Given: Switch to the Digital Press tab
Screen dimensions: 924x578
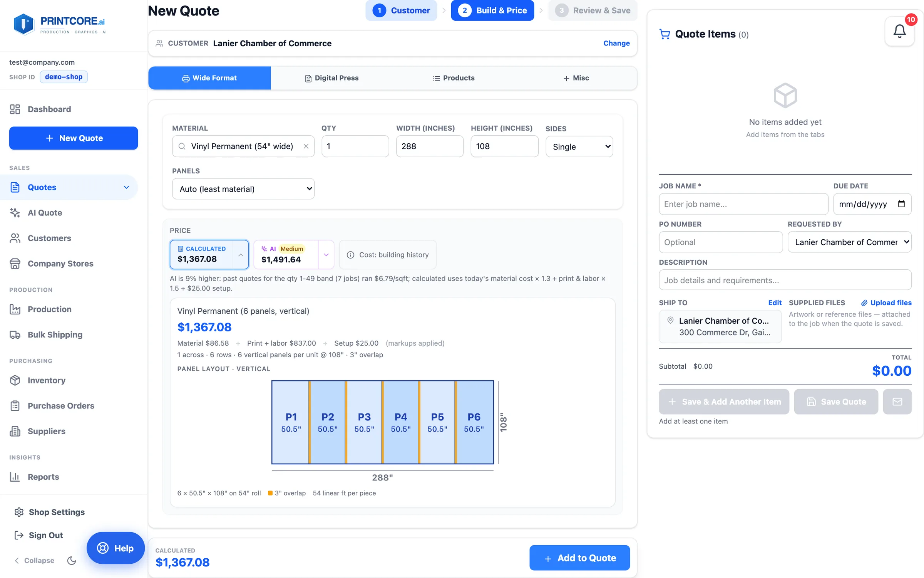Looking at the screenshot, I should 331,78.
